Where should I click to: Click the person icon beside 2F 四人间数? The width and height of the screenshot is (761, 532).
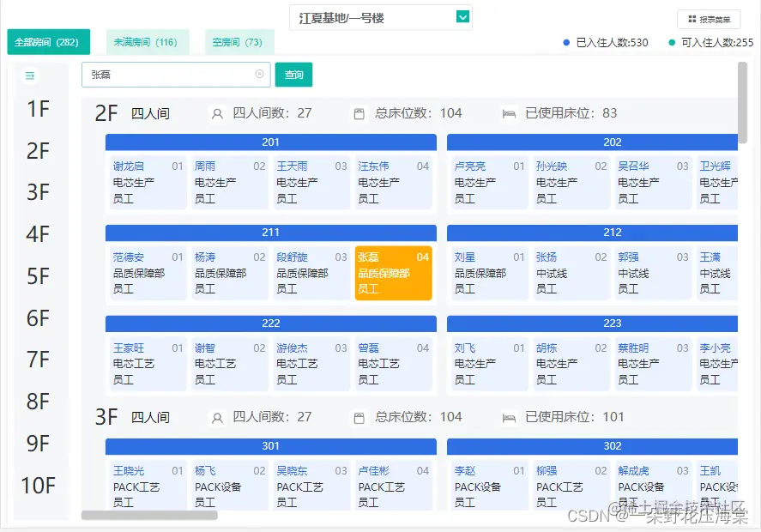coord(217,114)
